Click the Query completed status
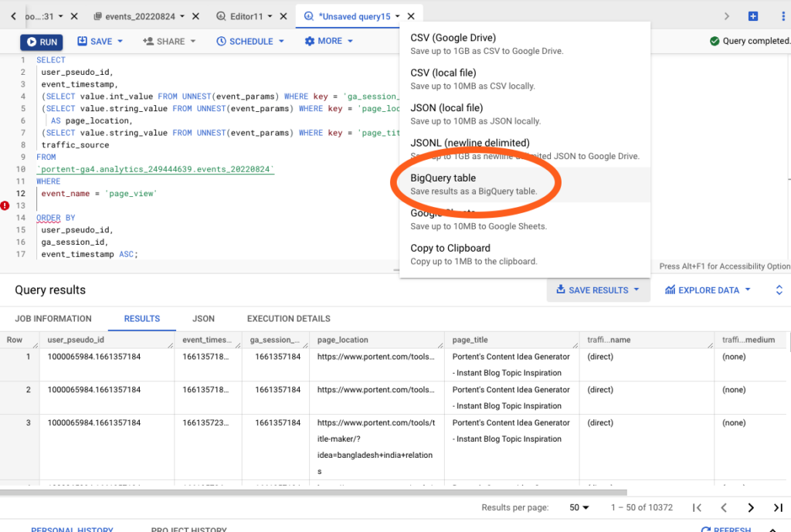Image resolution: width=791 pixels, height=532 pixels. (x=749, y=41)
